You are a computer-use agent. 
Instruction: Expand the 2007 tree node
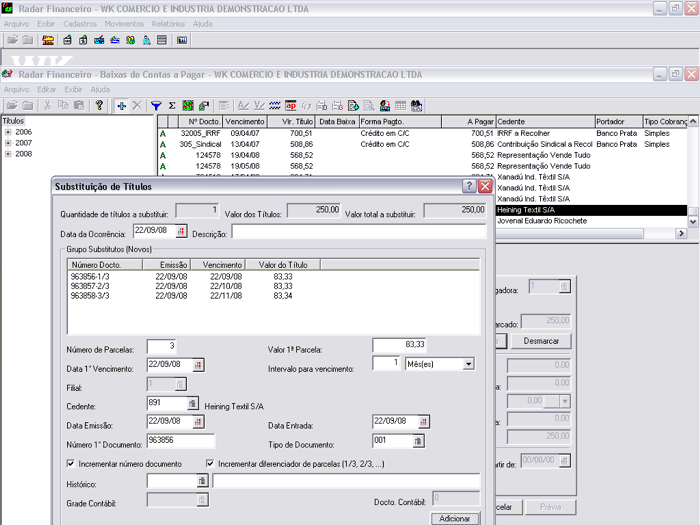tap(8, 143)
